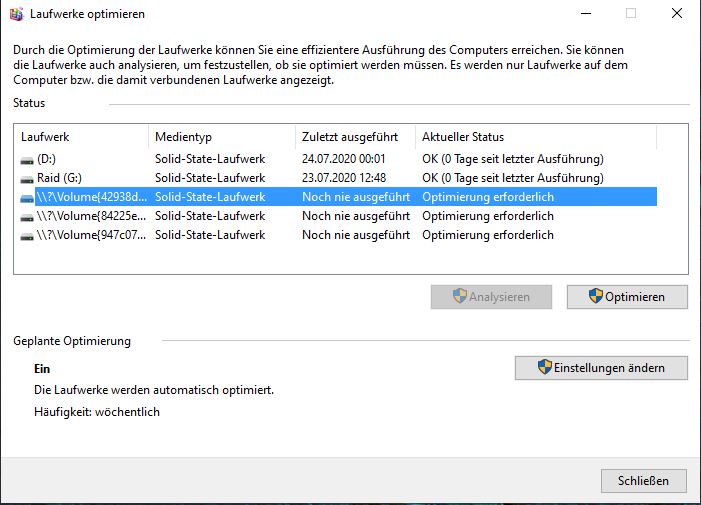Open Einstellungen ändern for scheduled optimization
Screen dimensions: 701x505
(601, 368)
